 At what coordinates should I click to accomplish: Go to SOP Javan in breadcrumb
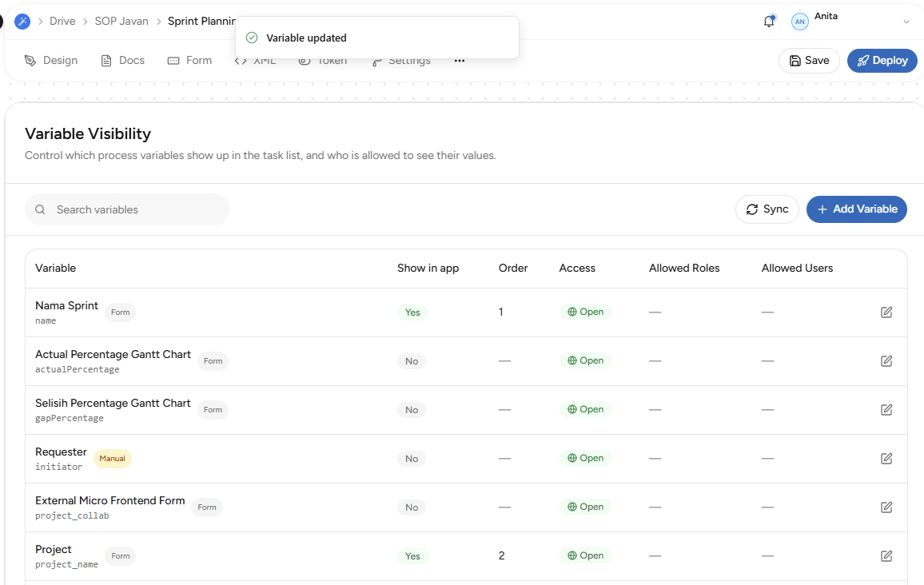click(x=121, y=22)
